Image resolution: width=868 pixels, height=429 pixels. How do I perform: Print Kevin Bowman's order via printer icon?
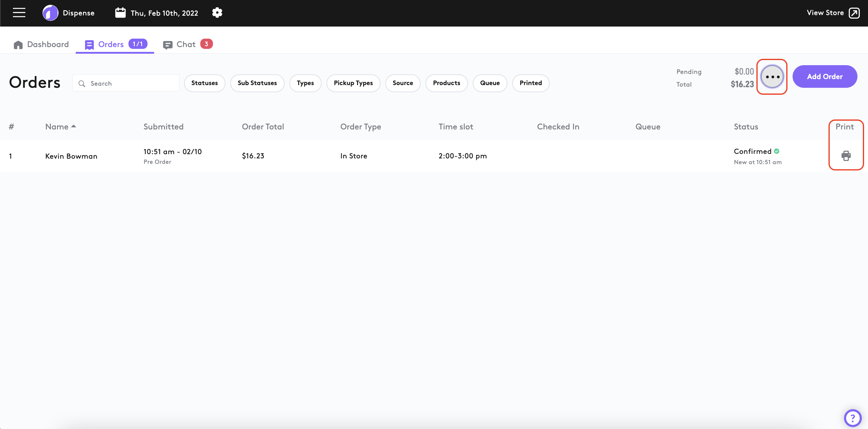[846, 156]
